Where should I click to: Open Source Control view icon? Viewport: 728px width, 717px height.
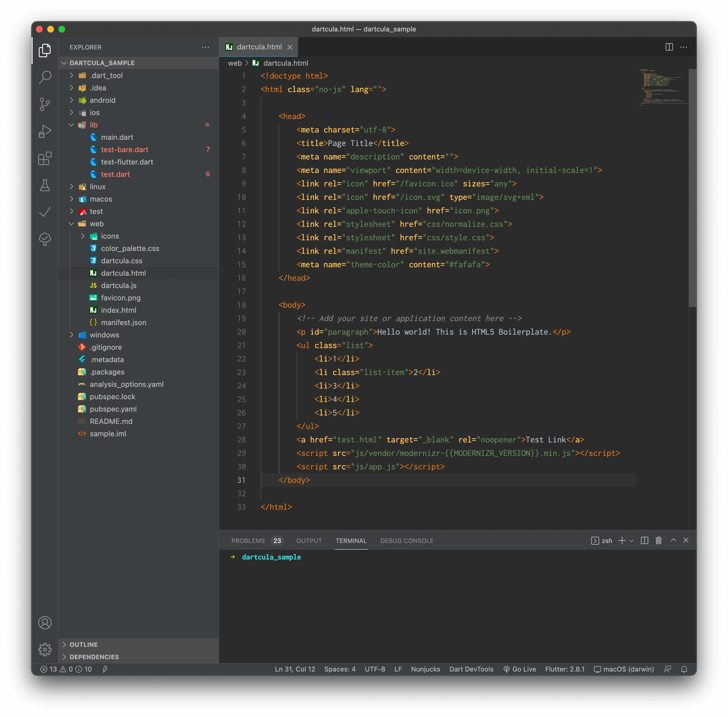point(45,104)
